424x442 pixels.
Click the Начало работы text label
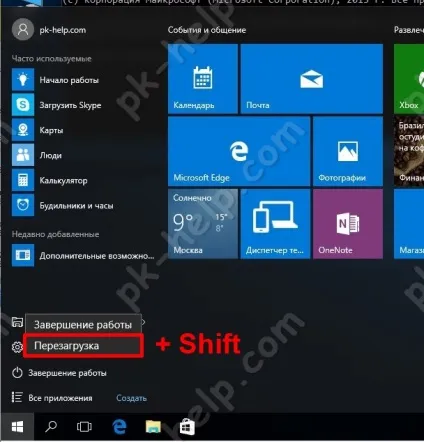[69, 80]
